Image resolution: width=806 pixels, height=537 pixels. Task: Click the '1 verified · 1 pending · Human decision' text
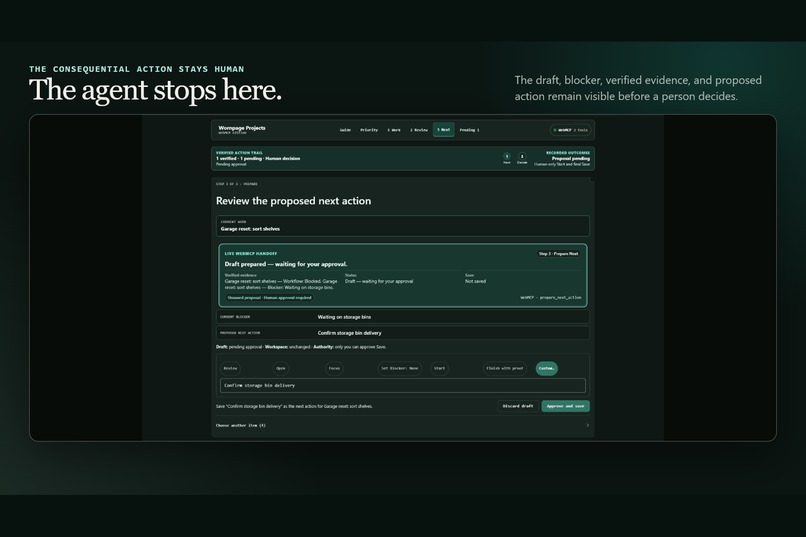tap(258, 159)
